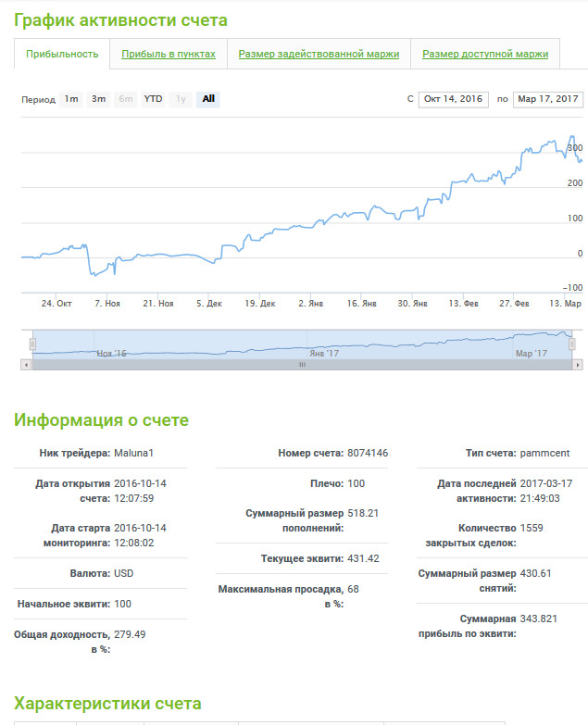This screenshot has height=725, width=588.
Task: Select the disabled 6m period button
Action: click(126, 99)
